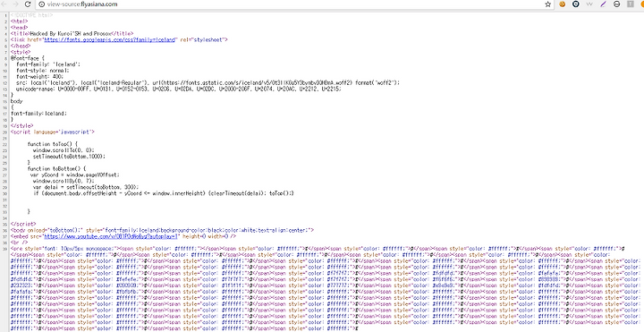Open the gray W extension icon
644x332 pixels.
589,4
